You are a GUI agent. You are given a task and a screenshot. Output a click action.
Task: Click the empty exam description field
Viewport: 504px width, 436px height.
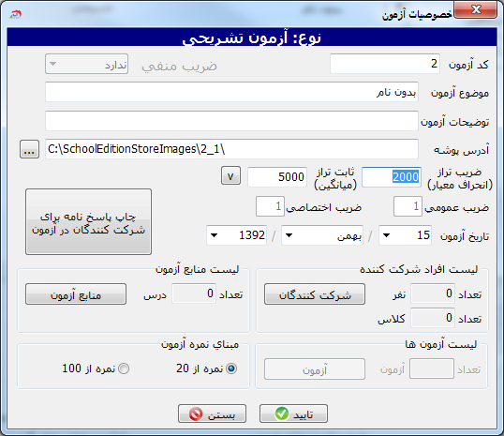click(x=231, y=121)
